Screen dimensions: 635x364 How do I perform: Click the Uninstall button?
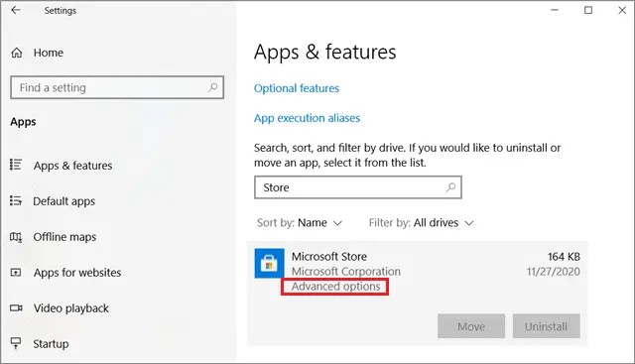pyautogui.click(x=546, y=326)
